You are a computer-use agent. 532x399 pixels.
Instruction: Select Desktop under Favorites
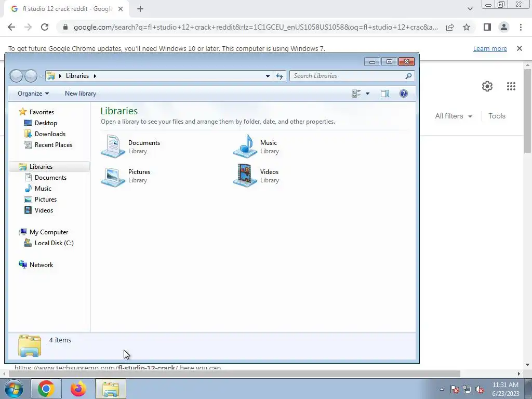pyautogui.click(x=46, y=123)
